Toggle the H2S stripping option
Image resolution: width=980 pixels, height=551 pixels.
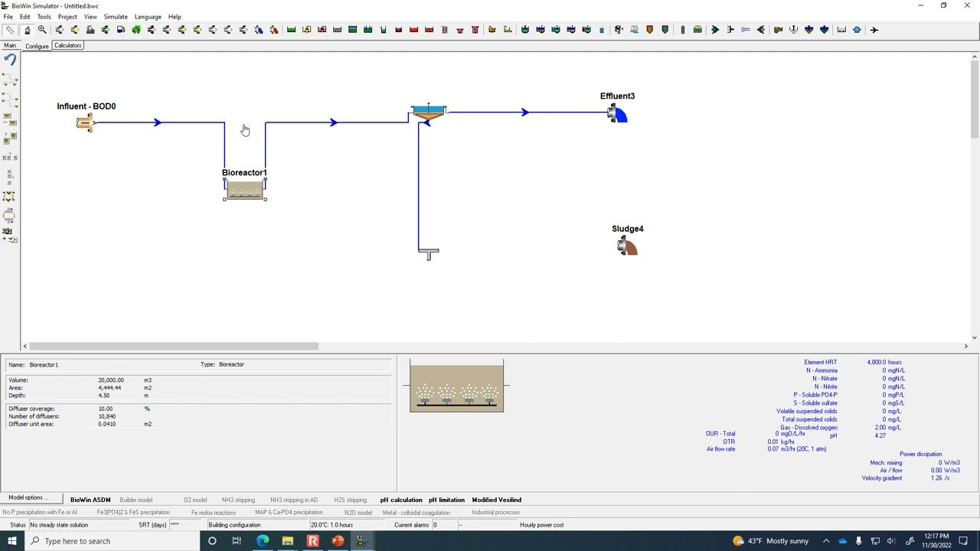tap(350, 500)
